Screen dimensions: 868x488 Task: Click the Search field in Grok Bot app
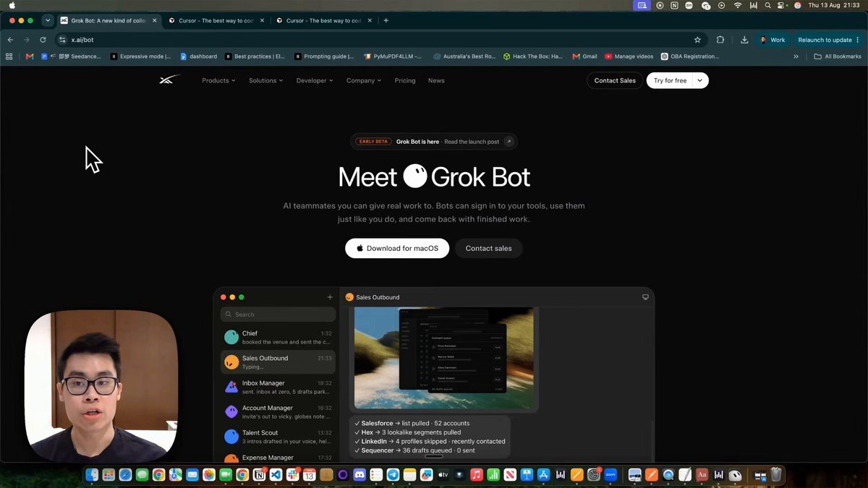coord(278,314)
